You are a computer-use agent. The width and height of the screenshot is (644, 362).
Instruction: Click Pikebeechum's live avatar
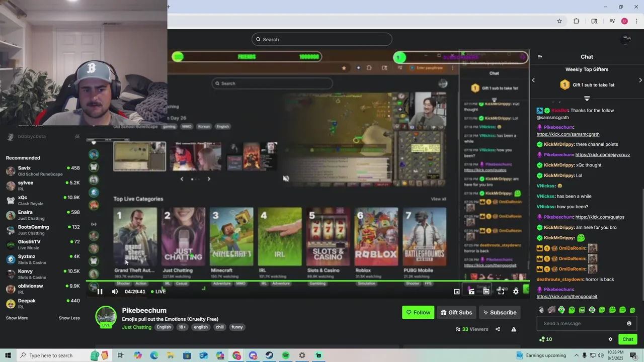pos(106,317)
